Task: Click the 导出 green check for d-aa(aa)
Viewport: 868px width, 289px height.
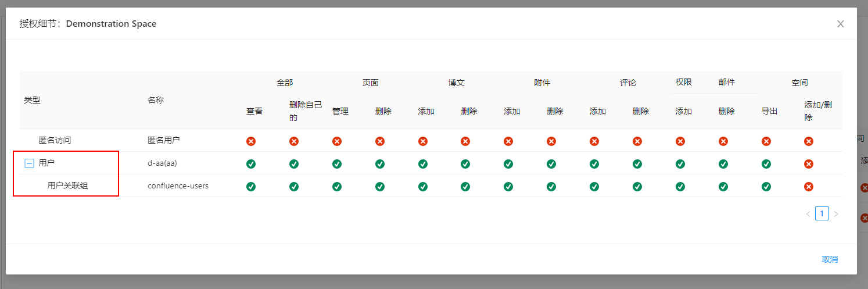Action: click(766, 164)
